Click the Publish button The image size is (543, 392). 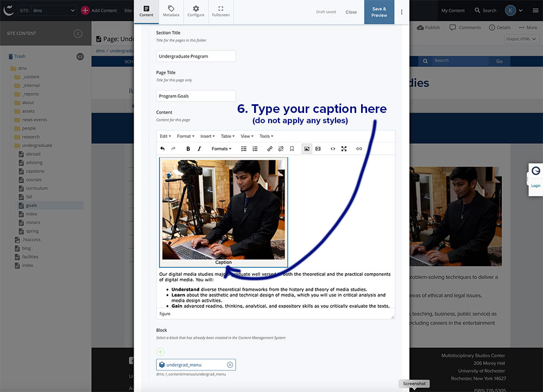(428, 27)
